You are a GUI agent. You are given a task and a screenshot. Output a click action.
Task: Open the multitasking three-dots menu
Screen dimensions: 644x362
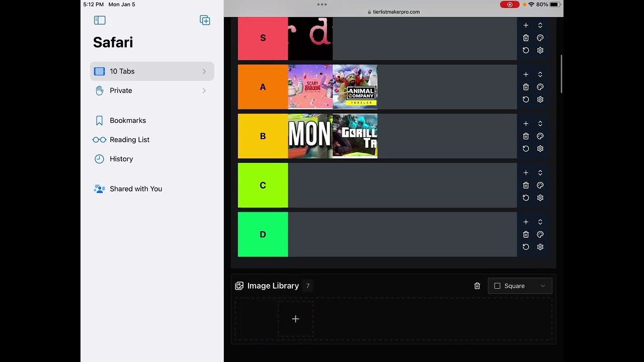pyautogui.click(x=322, y=5)
